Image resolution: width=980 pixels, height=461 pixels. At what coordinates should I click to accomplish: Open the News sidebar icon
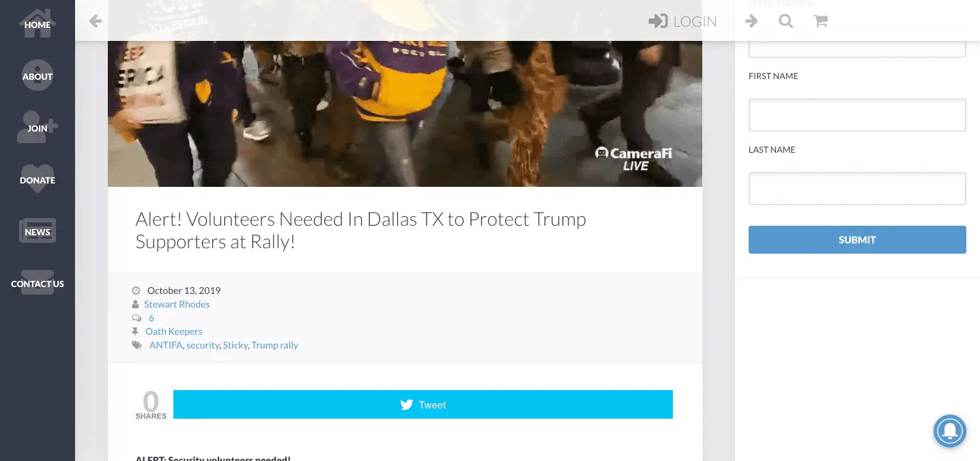(38, 231)
